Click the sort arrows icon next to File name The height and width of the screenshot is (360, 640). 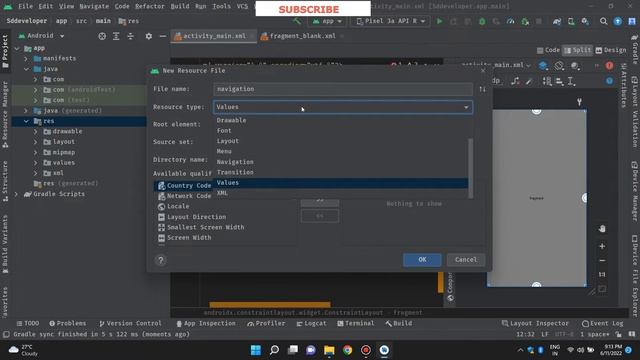[482, 89]
